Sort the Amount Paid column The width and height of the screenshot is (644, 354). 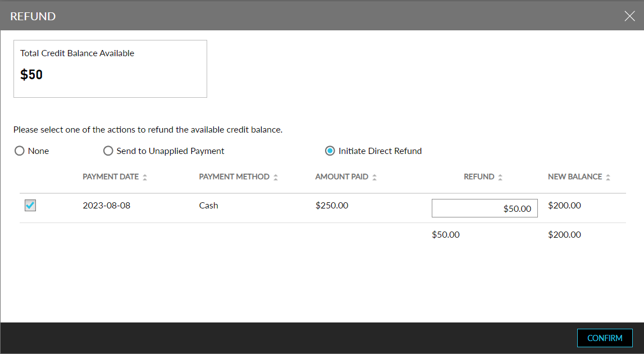tap(375, 176)
